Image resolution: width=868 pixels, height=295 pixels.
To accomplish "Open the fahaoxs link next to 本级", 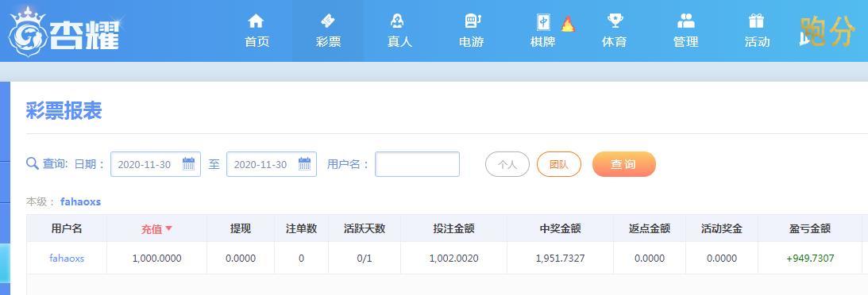I will 81,201.
